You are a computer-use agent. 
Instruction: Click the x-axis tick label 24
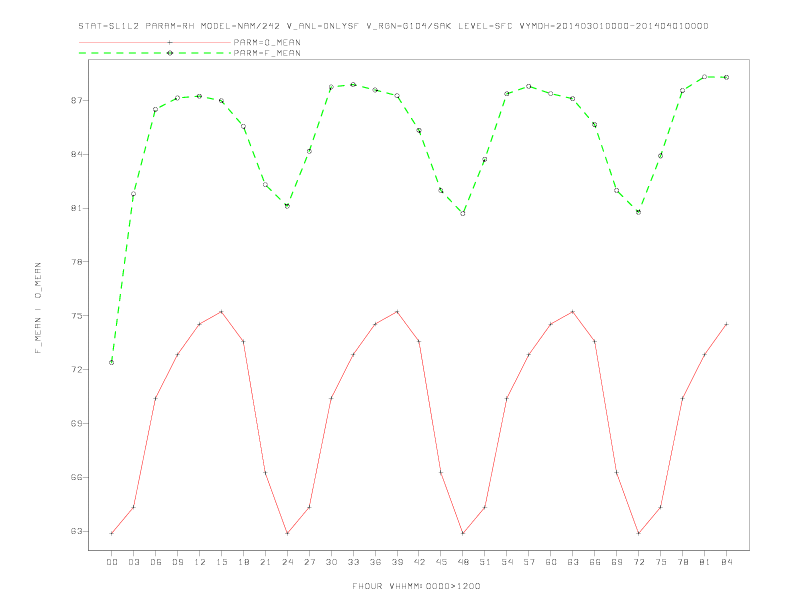click(287, 562)
